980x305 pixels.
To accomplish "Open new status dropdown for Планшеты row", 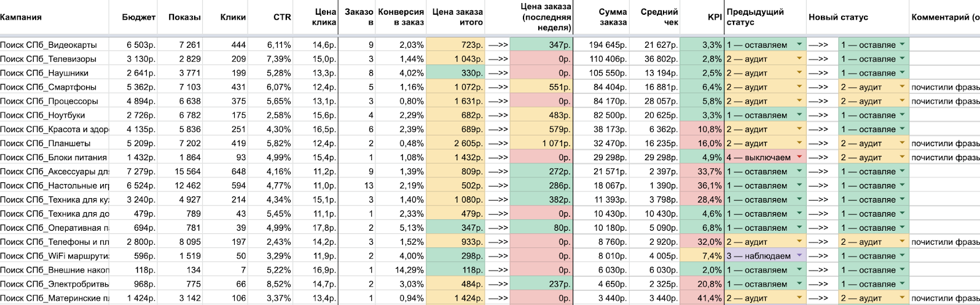I will click(x=902, y=144).
